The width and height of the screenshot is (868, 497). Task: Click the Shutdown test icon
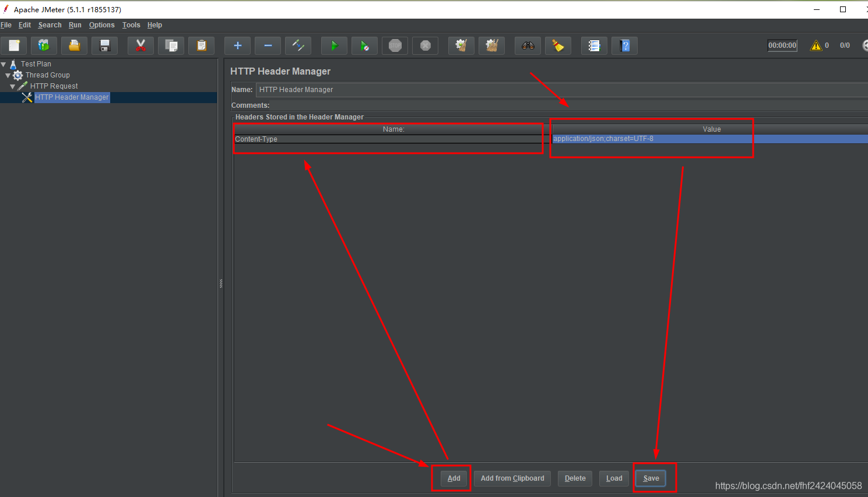click(x=425, y=45)
